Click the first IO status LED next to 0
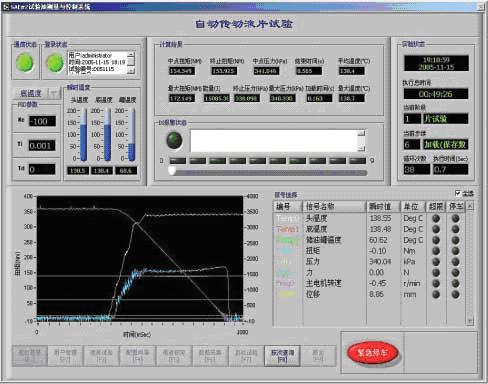Viewport: 488px width, 384px height. 178,161
